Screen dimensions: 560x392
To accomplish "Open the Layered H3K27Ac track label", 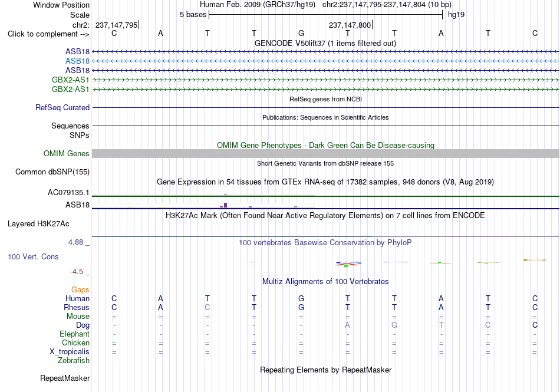I will tap(38, 224).
